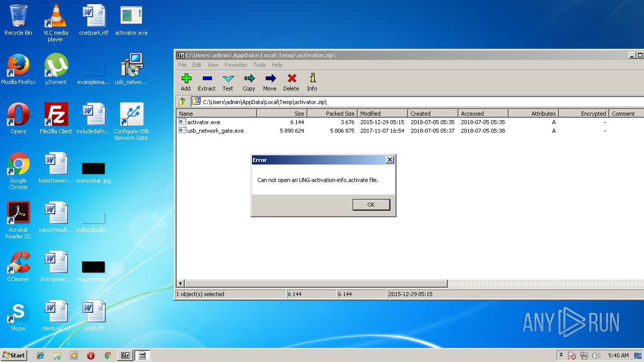
Task: Open Configure USB Network Gate shortcut
Action: point(131,122)
